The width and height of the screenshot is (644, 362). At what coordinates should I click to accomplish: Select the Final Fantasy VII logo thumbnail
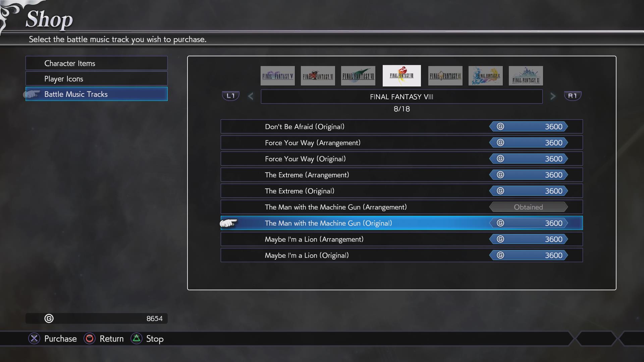[358, 76]
